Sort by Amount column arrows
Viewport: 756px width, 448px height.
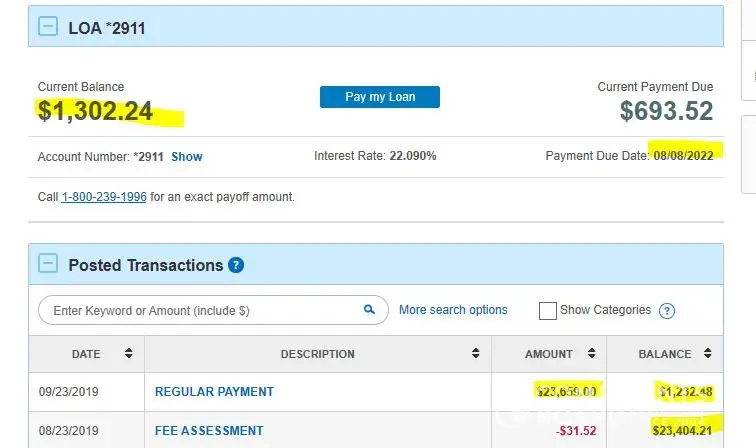[x=592, y=354]
